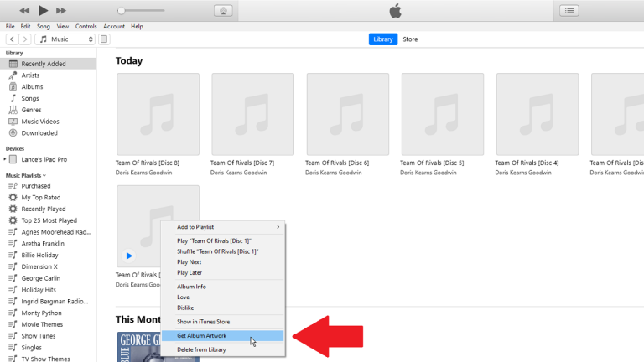Choose Love in context menu
This screenshot has width=644, height=362.
pyautogui.click(x=223, y=297)
